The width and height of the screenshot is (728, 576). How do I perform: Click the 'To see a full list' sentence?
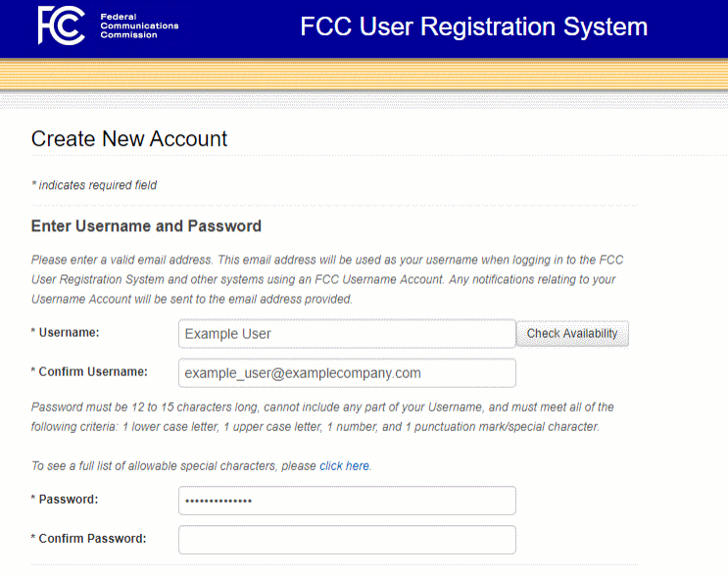174,466
